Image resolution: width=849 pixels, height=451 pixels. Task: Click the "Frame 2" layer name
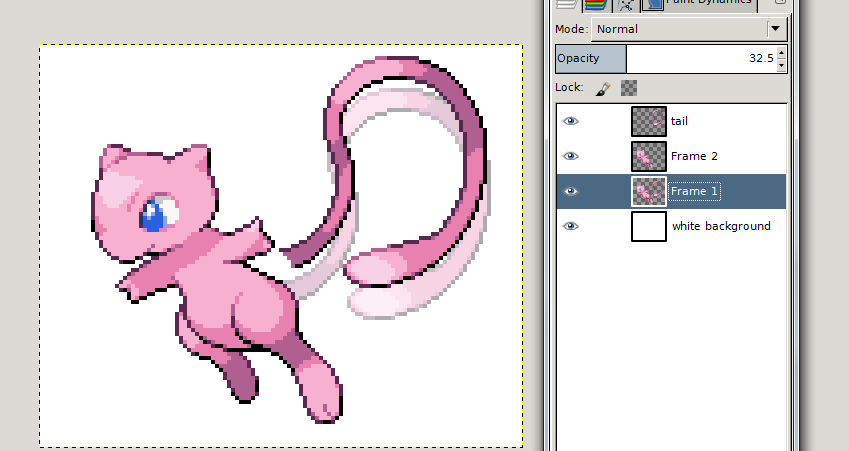click(x=694, y=156)
